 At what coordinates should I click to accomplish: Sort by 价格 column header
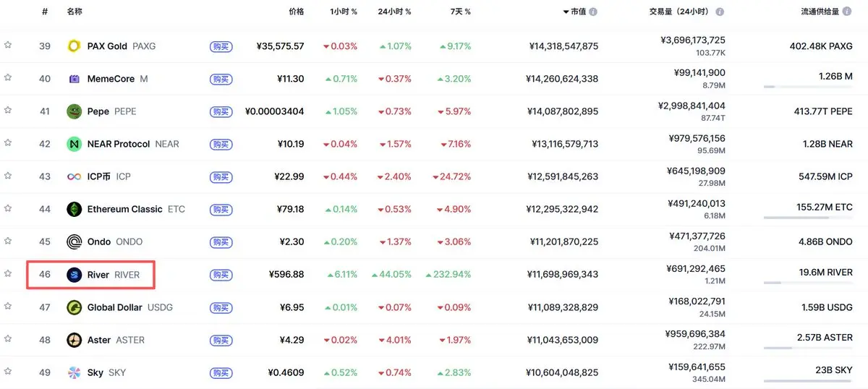296,12
